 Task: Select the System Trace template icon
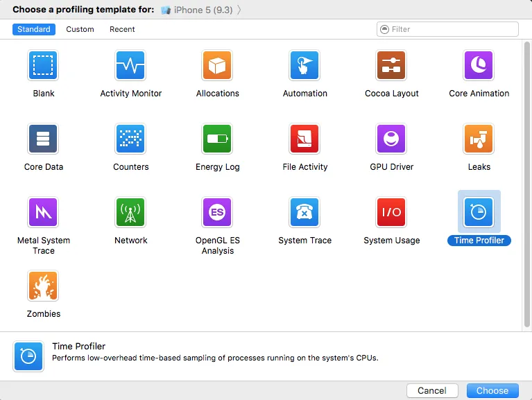coord(304,212)
